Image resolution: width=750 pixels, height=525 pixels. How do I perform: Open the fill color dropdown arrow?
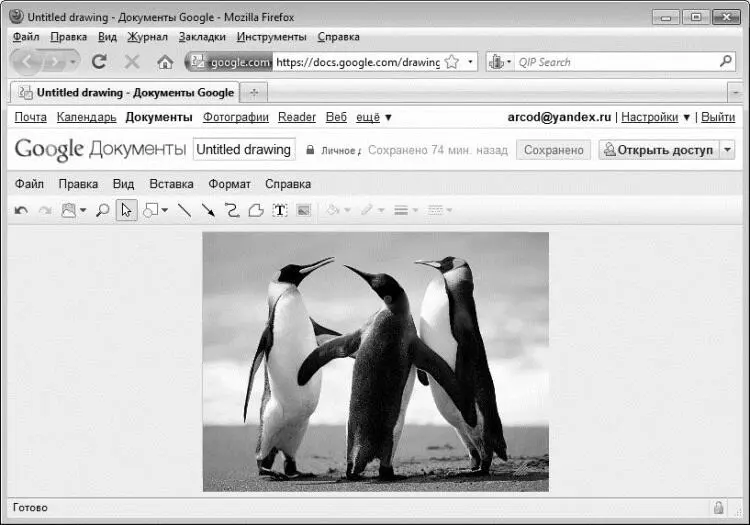(x=348, y=210)
